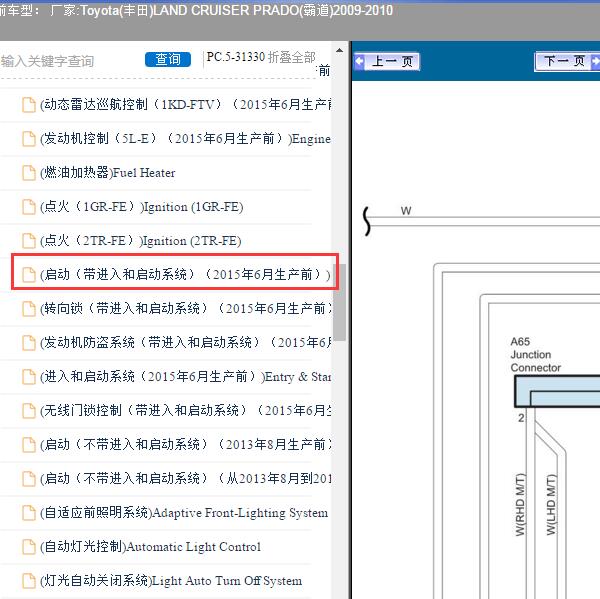Click W(RHD M/T) wire label in diagram
600x599 pixels.
click(x=520, y=505)
